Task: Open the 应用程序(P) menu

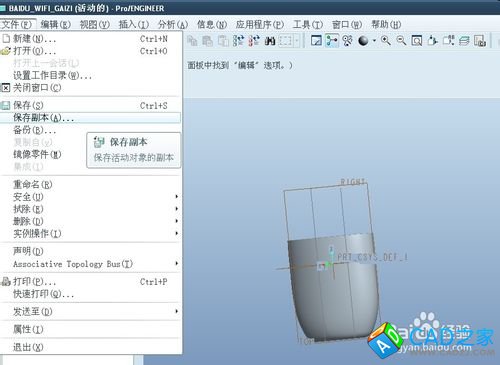Action: 260,24
